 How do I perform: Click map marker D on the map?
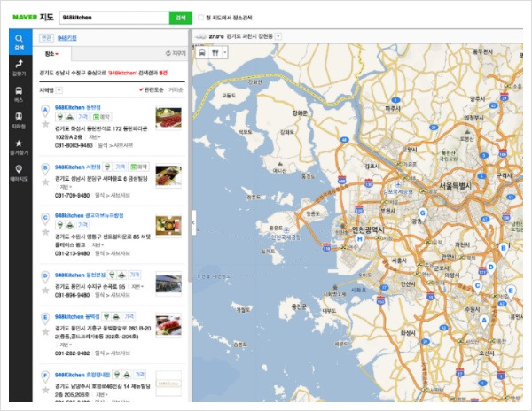tap(490, 268)
